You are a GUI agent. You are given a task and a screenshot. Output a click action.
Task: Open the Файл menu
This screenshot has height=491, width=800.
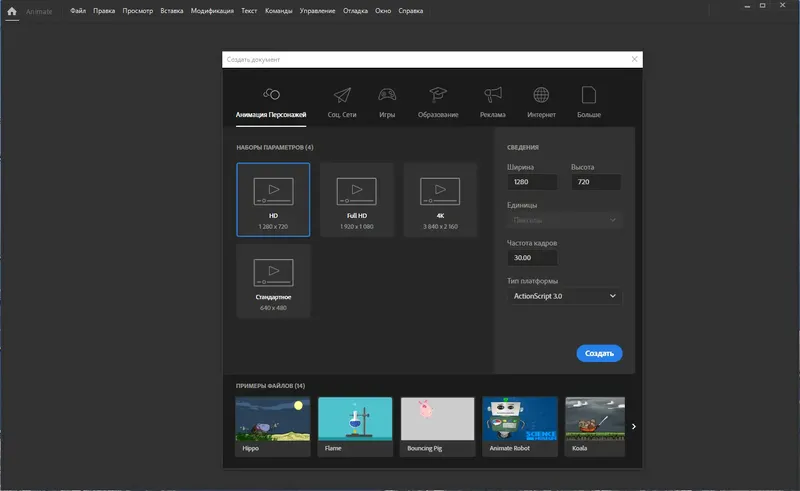(x=78, y=11)
